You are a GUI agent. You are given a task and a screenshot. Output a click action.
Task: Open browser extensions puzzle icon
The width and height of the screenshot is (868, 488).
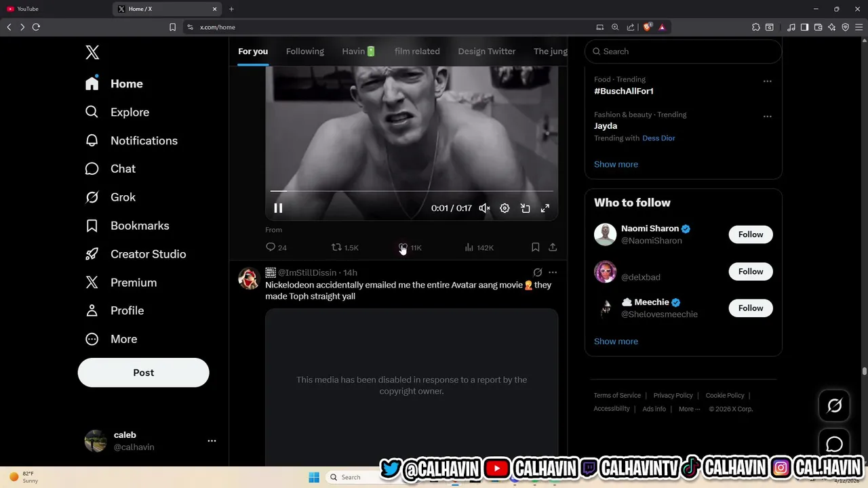756,27
